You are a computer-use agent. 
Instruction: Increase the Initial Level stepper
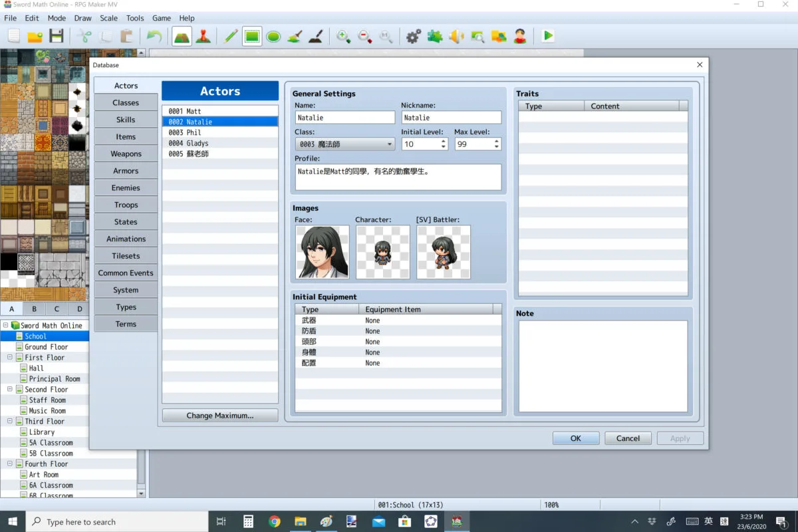(x=444, y=141)
